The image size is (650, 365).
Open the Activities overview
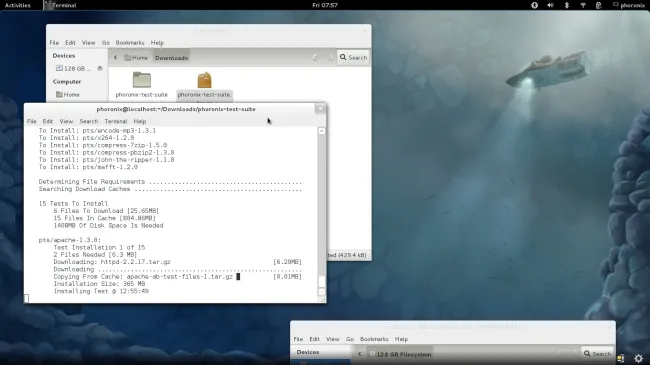pos(17,5)
